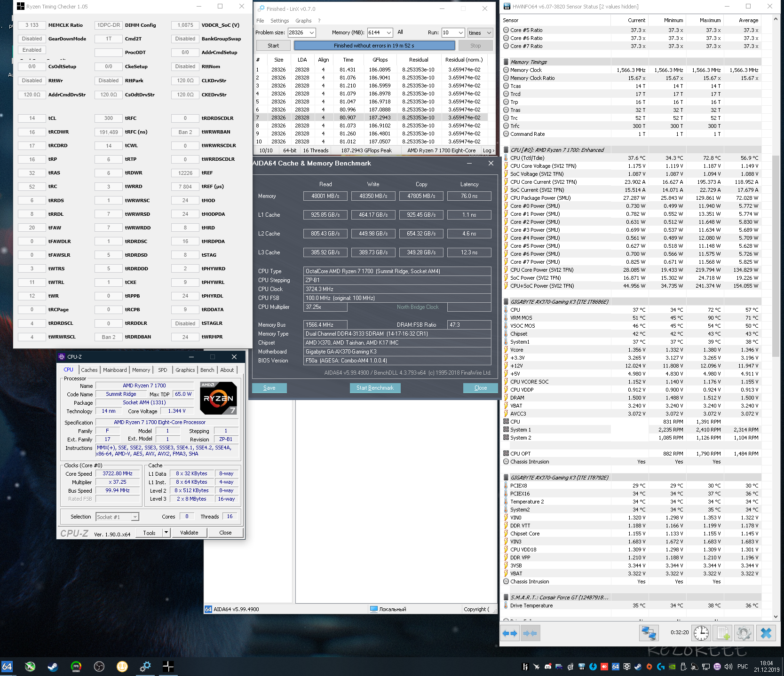This screenshot has width=784, height=676.
Task: Open the LinX Problem size dropdown
Action: 312,32
